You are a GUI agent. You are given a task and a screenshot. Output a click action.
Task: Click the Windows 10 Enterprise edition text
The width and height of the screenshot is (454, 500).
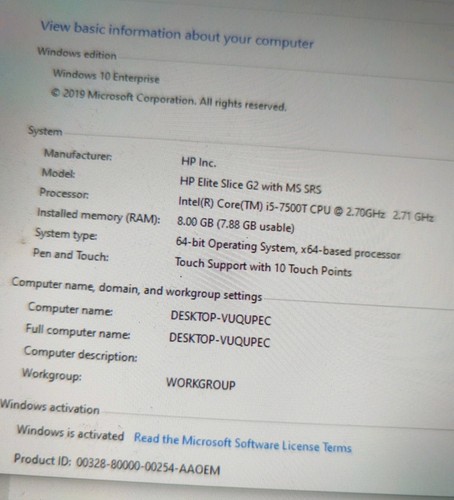pos(106,76)
